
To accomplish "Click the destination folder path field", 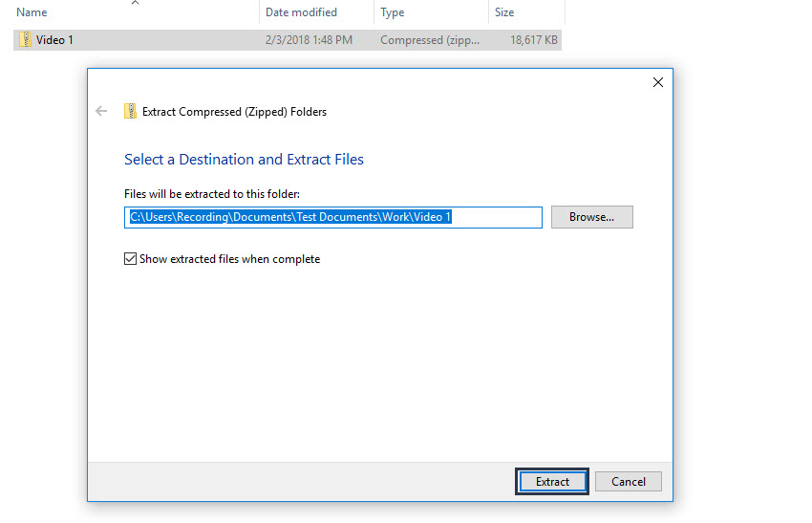I will 333,217.
